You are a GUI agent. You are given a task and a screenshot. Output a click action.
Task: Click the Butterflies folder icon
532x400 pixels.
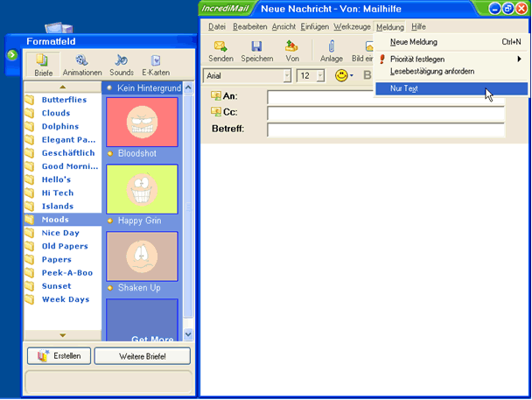[x=30, y=100]
